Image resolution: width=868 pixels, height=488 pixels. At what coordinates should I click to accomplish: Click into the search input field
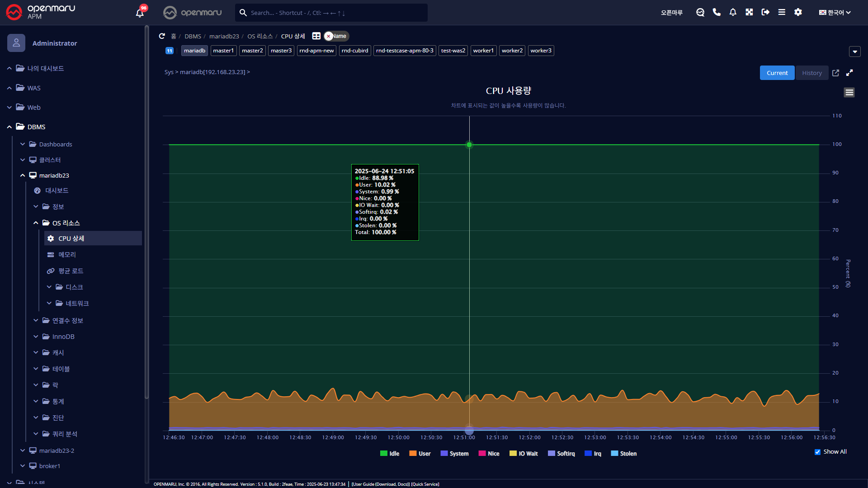coord(335,13)
